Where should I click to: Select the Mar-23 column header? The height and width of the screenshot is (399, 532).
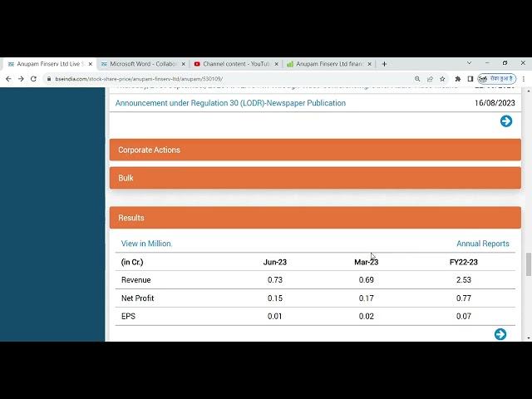(x=366, y=263)
